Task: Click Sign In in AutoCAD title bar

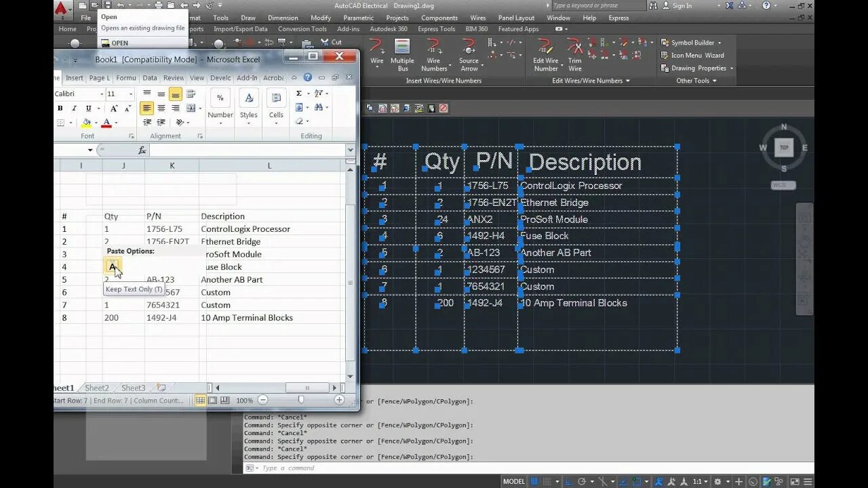Action: pos(682,5)
